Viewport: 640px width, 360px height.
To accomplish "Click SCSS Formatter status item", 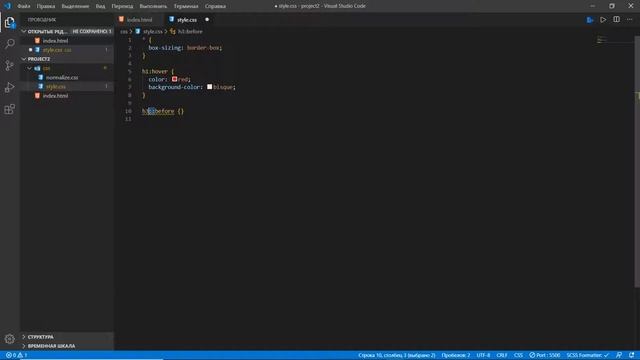I will point(588,355).
